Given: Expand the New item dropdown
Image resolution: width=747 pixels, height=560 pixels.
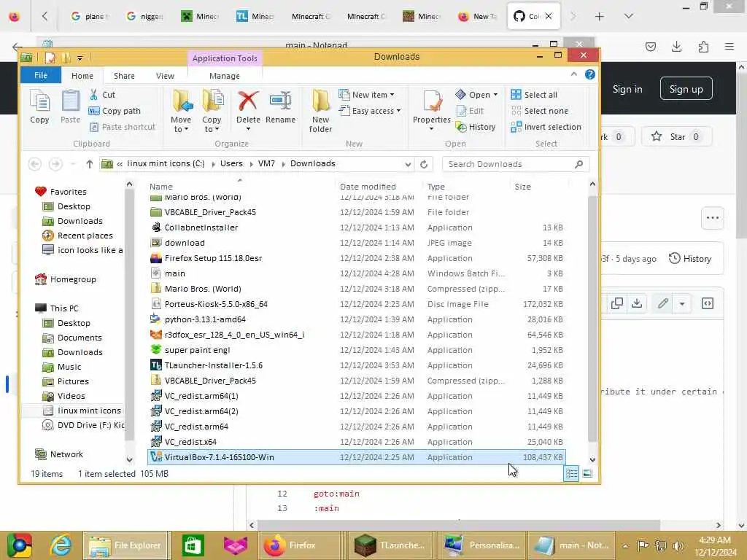Looking at the screenshot, I should pyautogui.click(x=392, y=95).
